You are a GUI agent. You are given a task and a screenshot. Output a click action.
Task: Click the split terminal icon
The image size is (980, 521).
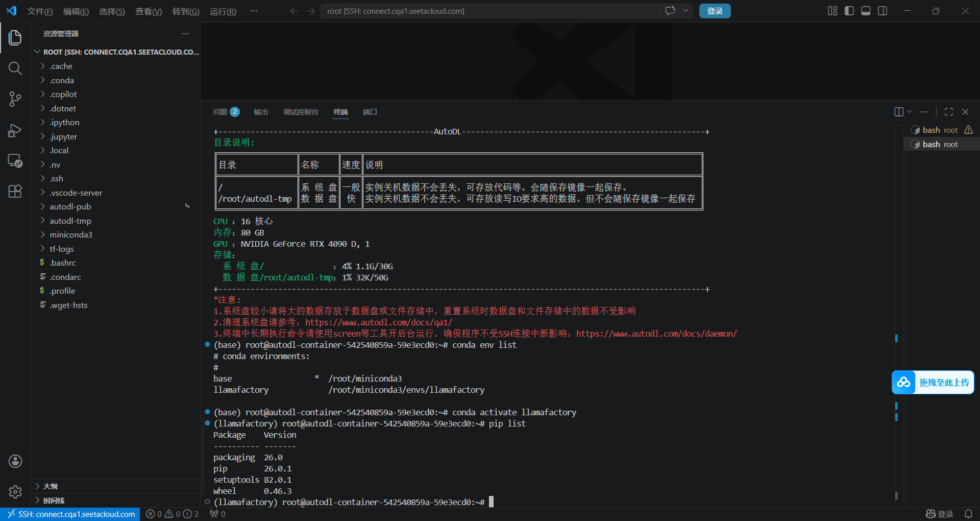pyautogui.click(x=899, y=112)
